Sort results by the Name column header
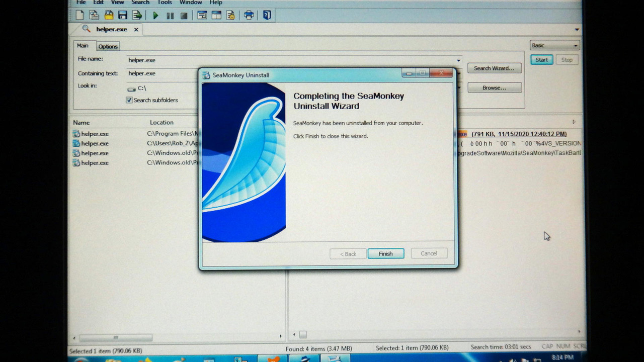This screenshot has width=644, height=362. coord(81,123)
